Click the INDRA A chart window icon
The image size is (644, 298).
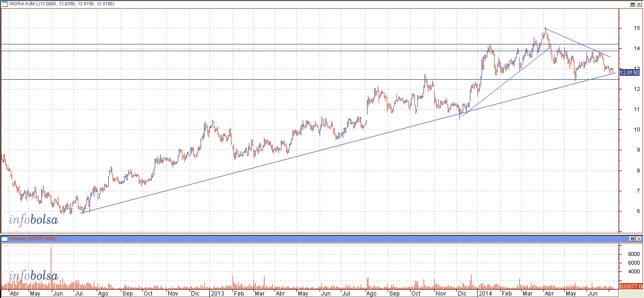[x=4, y=3]
